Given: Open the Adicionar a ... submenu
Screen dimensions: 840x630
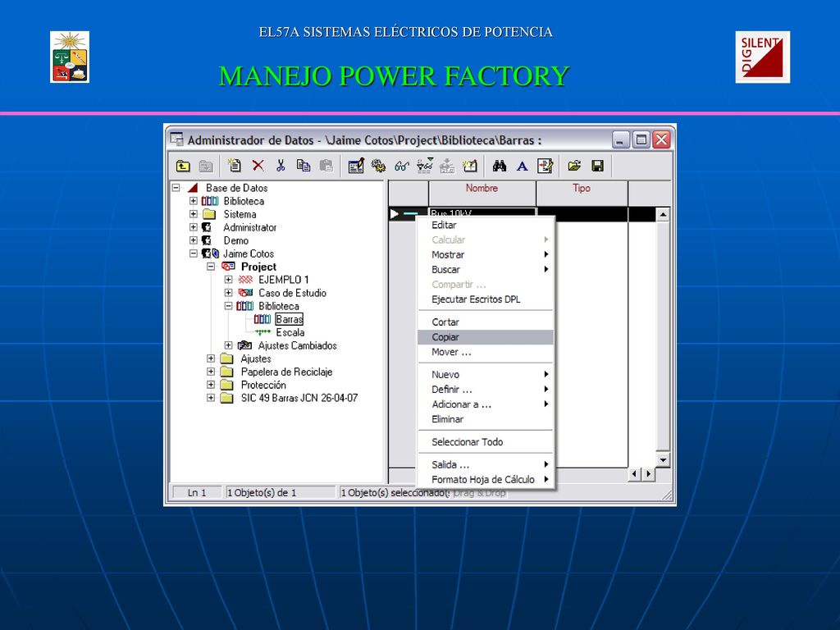Looking at the screenshot, I should tap(486, 404).
